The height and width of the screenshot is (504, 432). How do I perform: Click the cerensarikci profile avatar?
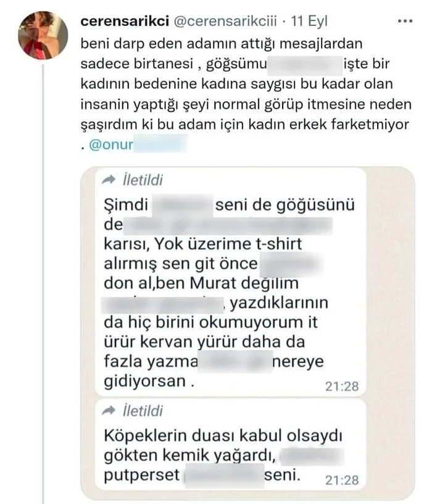(41, 35)
